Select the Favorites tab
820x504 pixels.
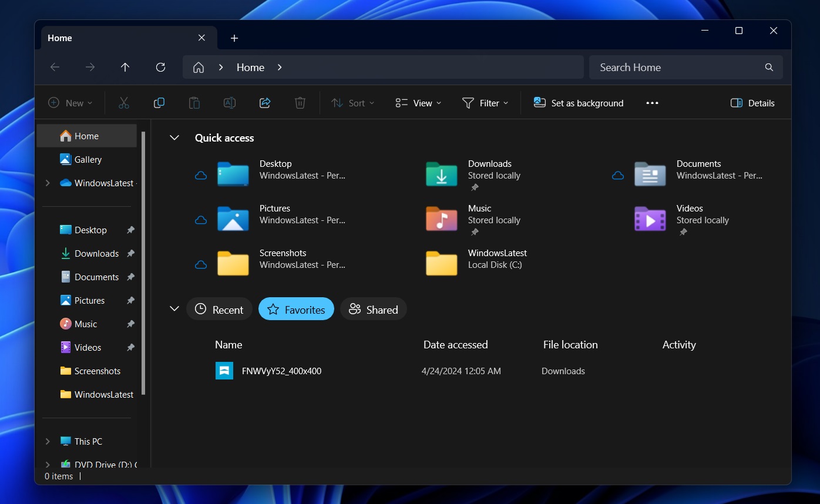click(x=296, y=309)
